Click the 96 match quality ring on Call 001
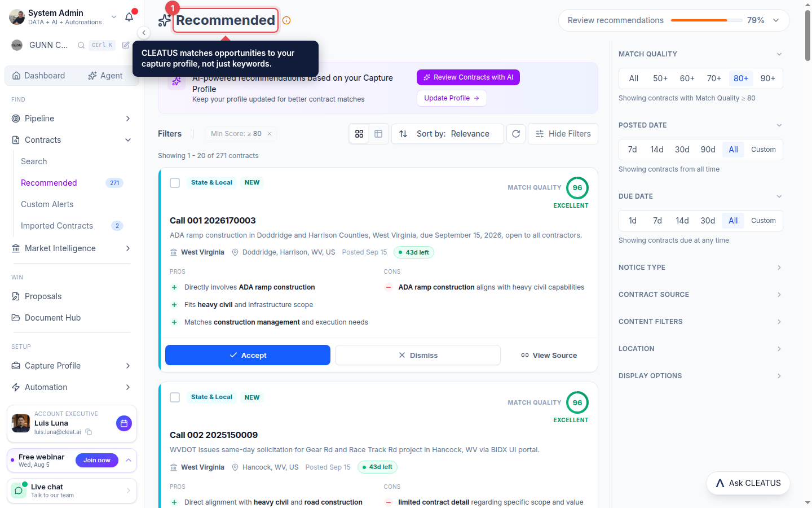 pyautogui.click(x=577, y=188)
